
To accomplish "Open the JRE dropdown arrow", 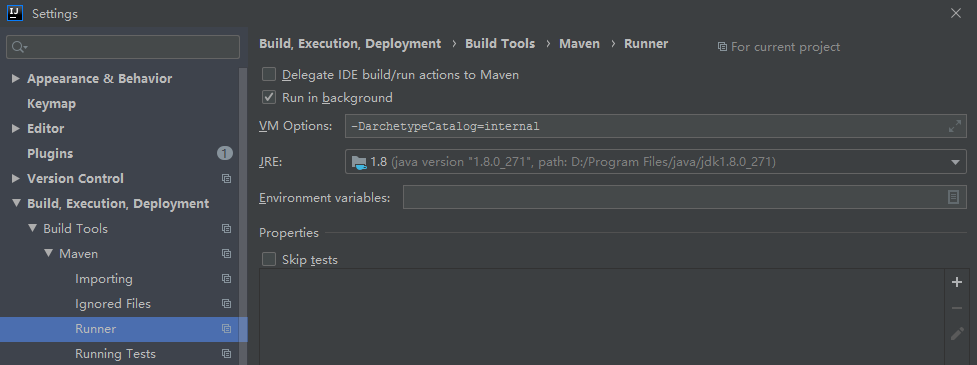I will [x=955, y=162].
